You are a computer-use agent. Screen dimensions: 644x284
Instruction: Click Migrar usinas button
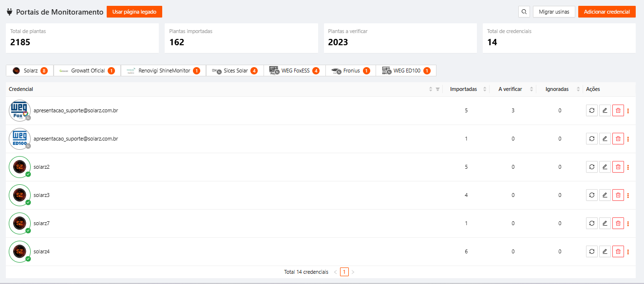point(554,12)
